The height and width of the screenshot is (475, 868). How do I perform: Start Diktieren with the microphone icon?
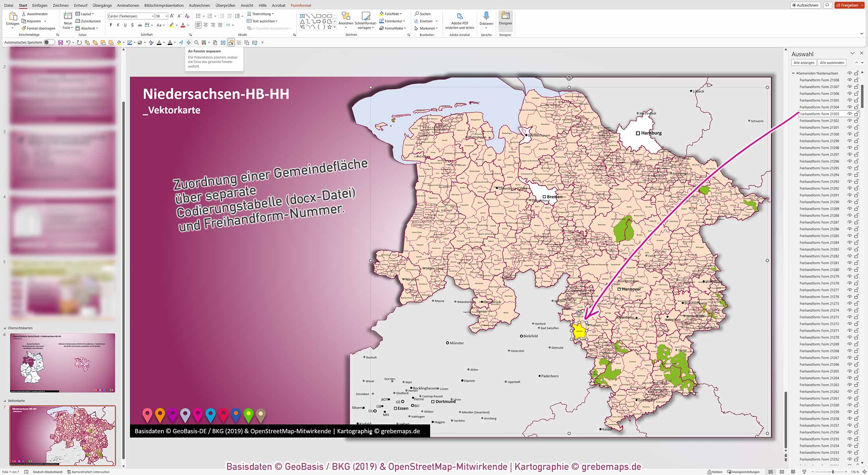[x=486, y=17]
